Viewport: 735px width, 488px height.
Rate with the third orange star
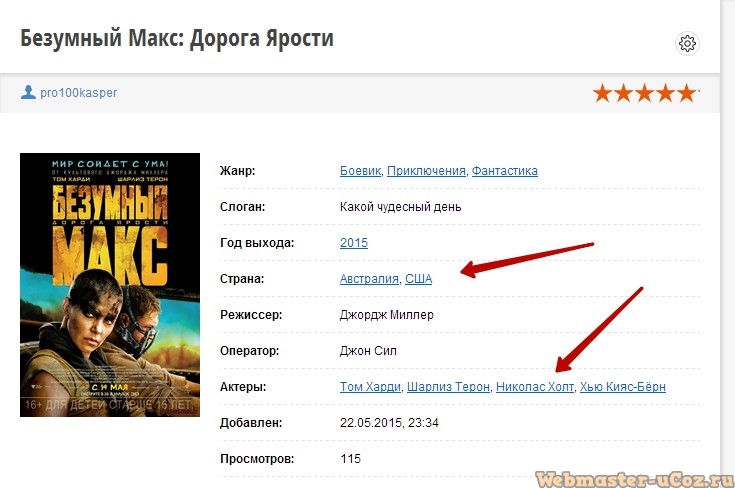(645, 93)
